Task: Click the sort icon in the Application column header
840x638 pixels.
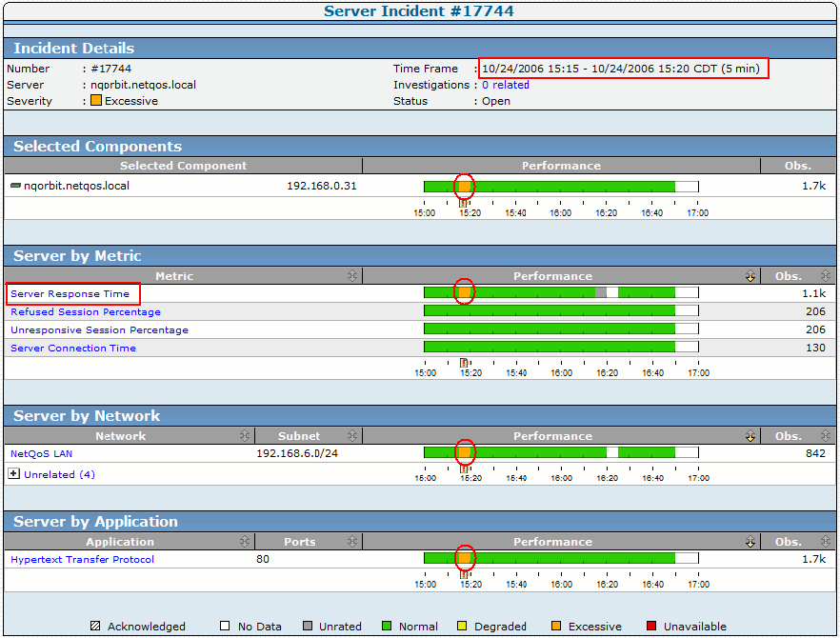Action: (x=244, y=542)
